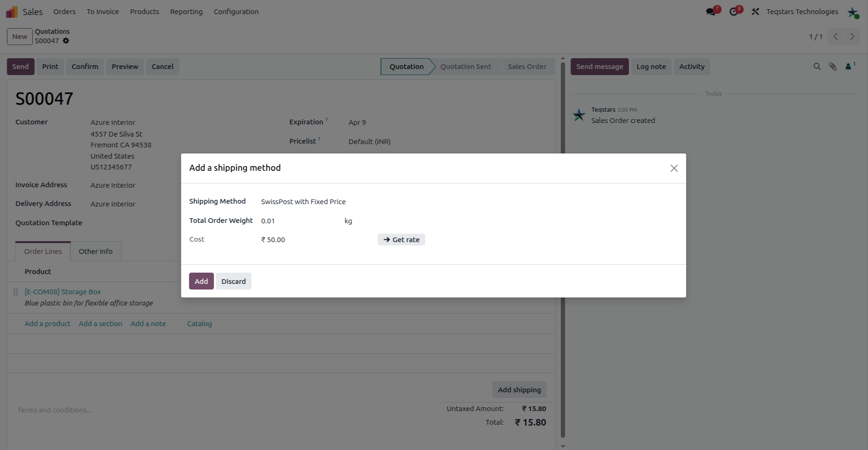Close the shipping method dialog
Viewport: 868px width, 450px height.
point(674,168)
